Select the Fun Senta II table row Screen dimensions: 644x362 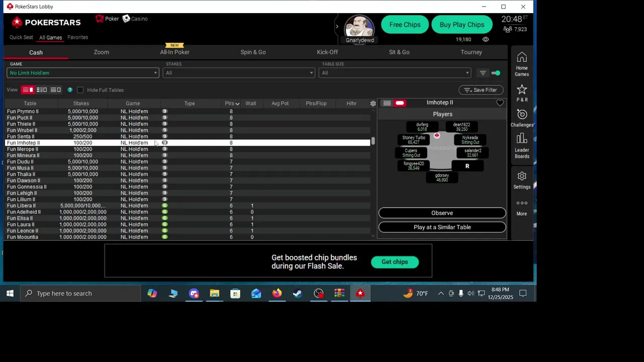187,137
